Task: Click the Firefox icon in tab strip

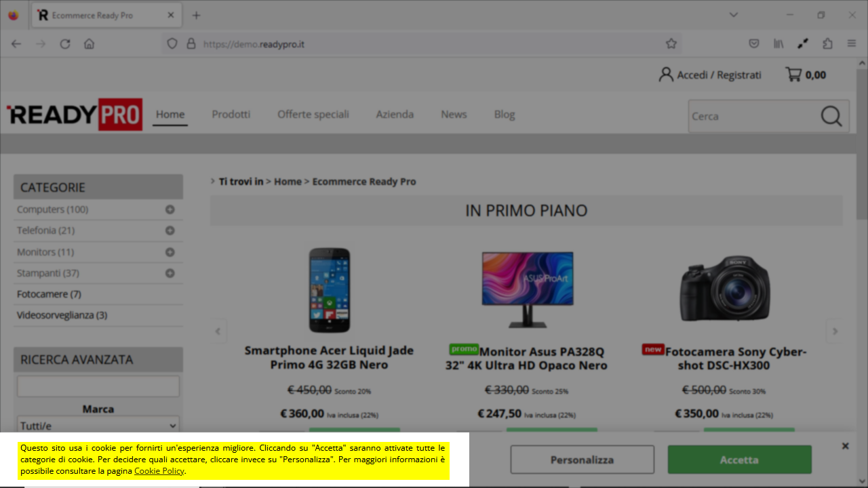Action: point(13,15)
